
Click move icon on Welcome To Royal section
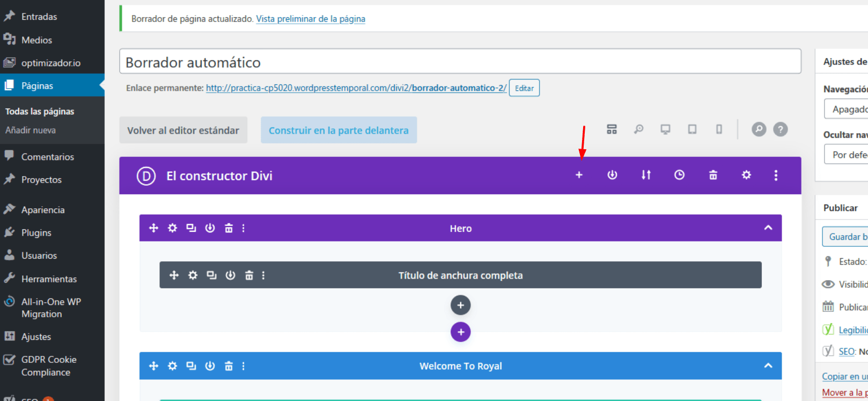pos(153,366)
